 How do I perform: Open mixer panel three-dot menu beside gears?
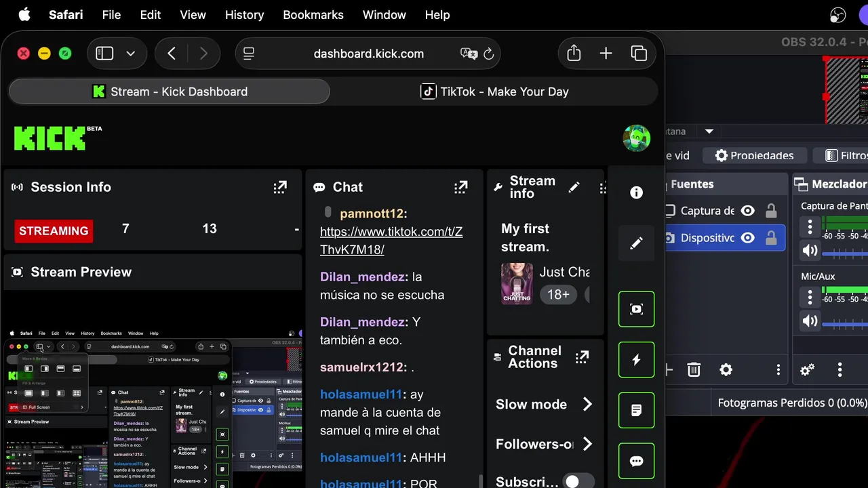coord(840,369)
